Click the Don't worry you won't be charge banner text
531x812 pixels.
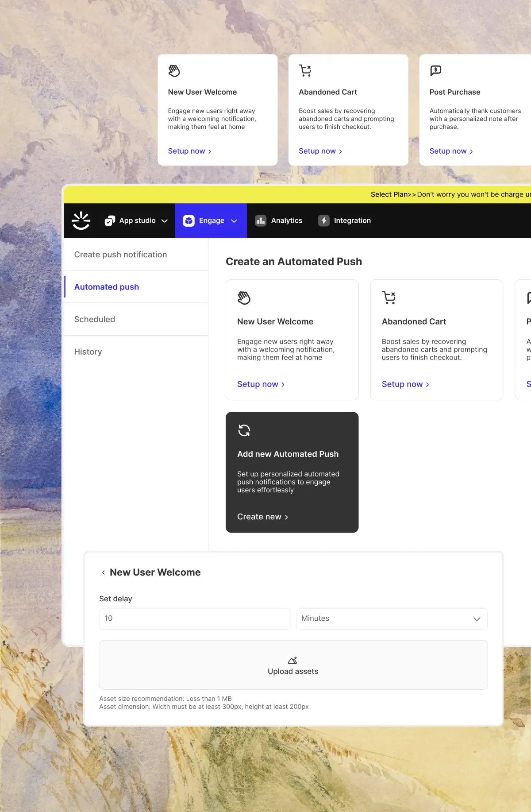coord(474,194)
